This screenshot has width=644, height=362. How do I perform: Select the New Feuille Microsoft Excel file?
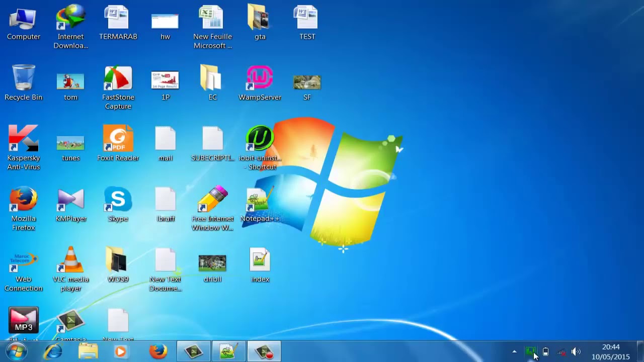coord(212,27)
